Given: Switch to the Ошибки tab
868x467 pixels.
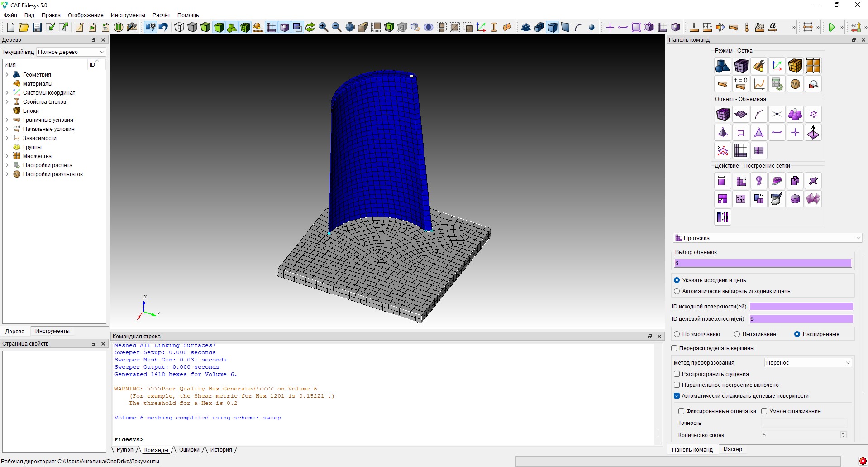Looking at the screenshot, I should (189, 450).
